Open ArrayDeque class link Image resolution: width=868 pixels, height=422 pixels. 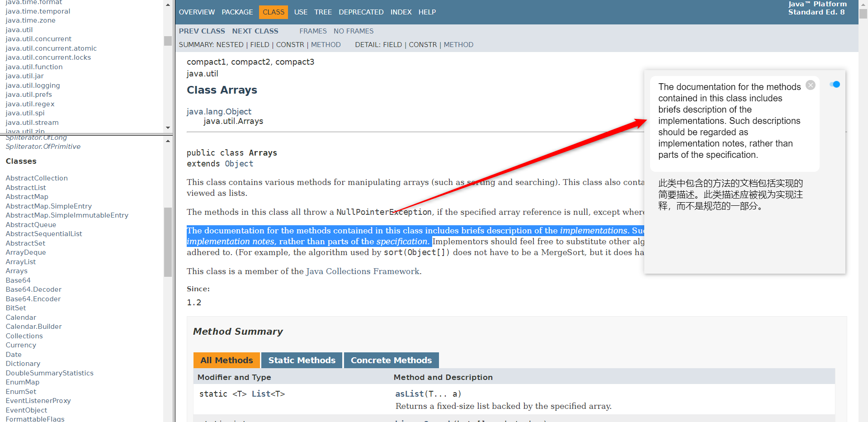coord(26,252)
